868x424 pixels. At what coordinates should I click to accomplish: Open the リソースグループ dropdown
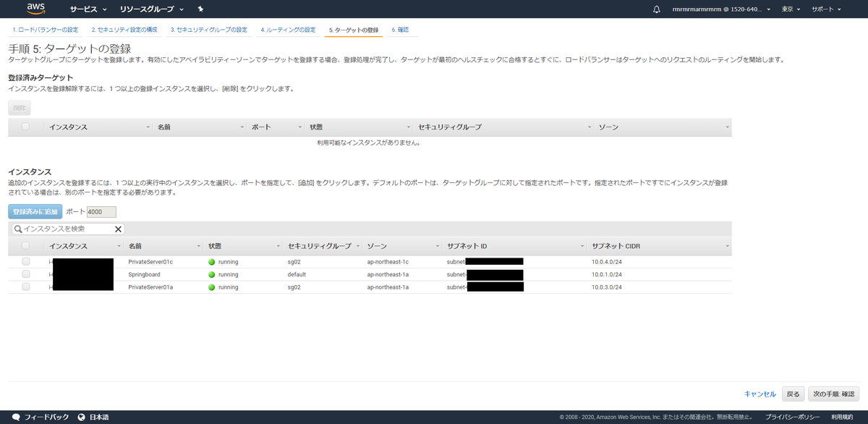click(151, 9)
